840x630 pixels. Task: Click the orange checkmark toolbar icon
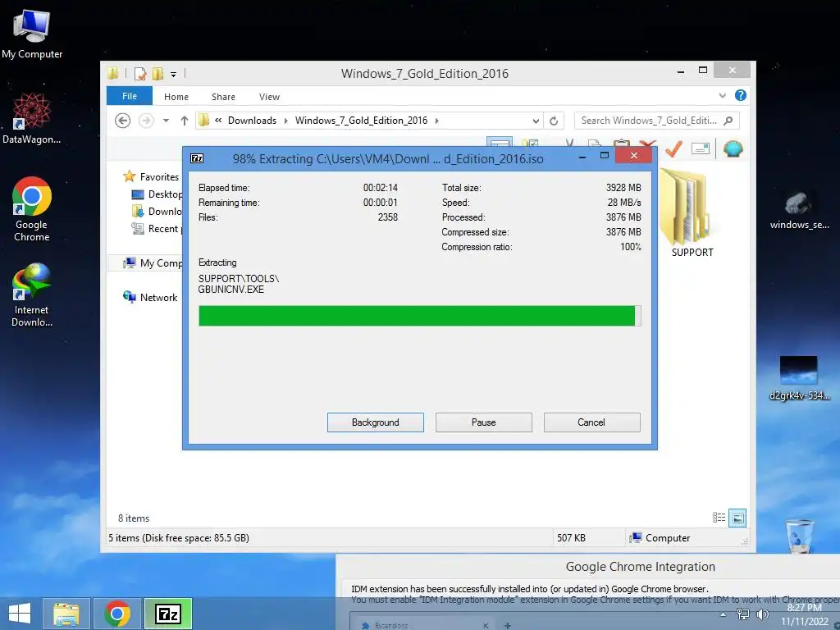tap(673, 148)
